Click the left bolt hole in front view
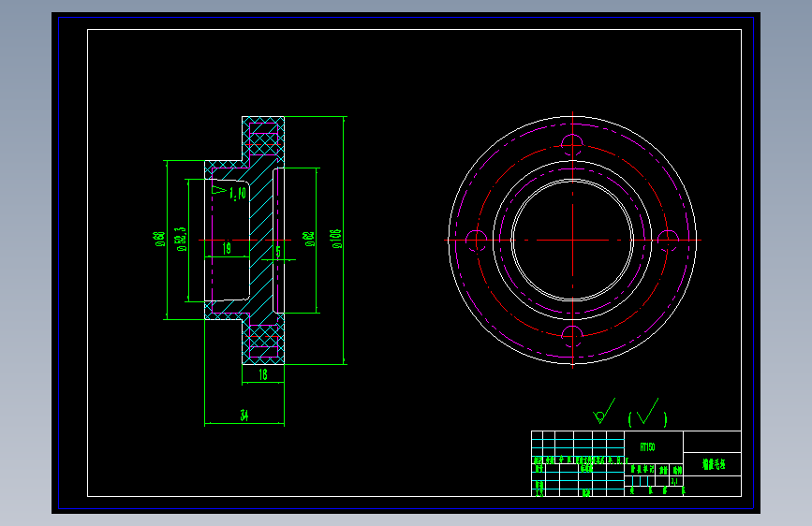Screen dimensions: 812x526 (x=477, y=241)
